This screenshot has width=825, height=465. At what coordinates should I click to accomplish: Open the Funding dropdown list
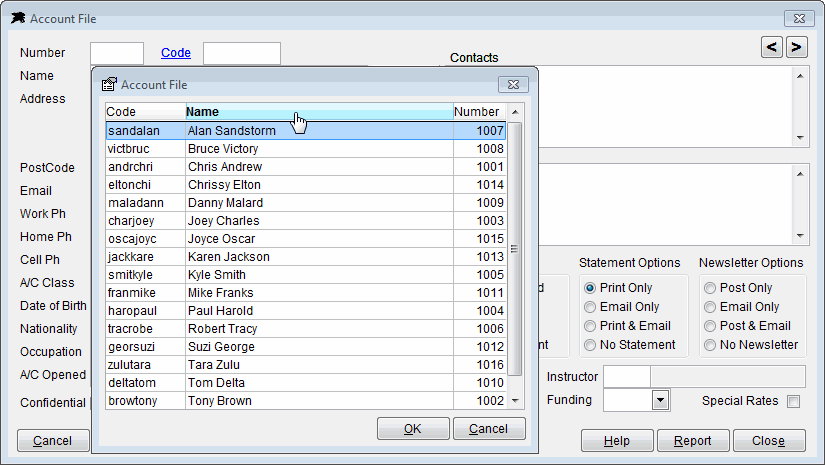pos(660,401)
